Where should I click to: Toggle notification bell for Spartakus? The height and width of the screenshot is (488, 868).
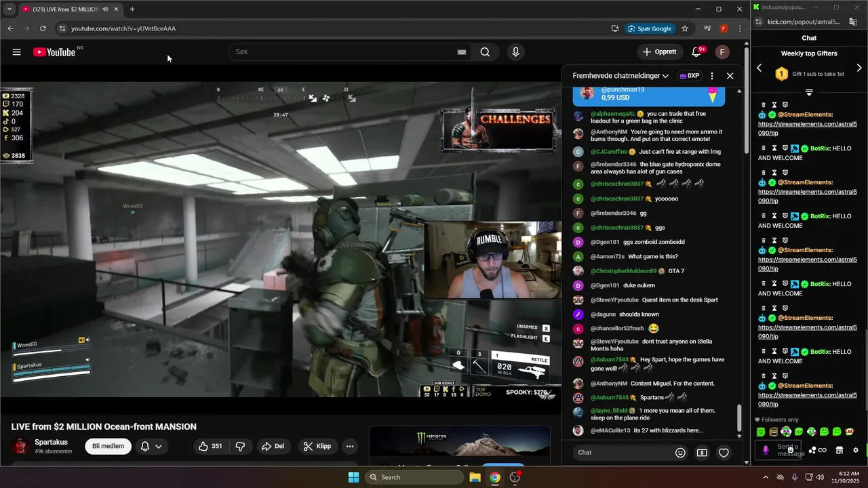click(144, 446)
